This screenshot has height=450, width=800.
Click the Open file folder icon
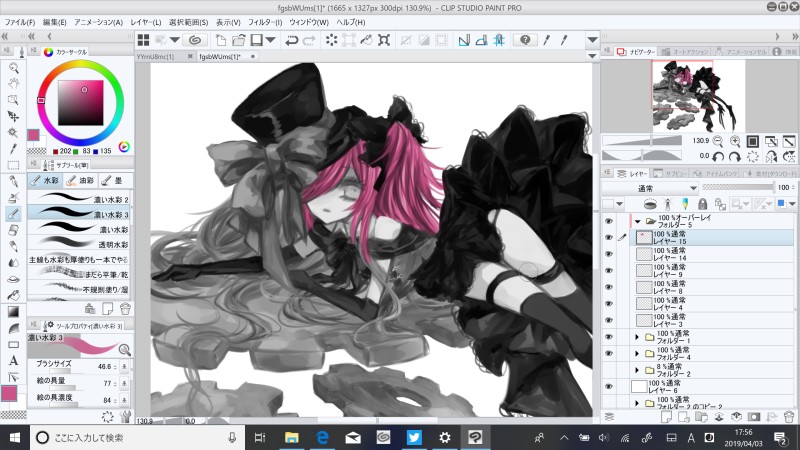click(238, 40)
